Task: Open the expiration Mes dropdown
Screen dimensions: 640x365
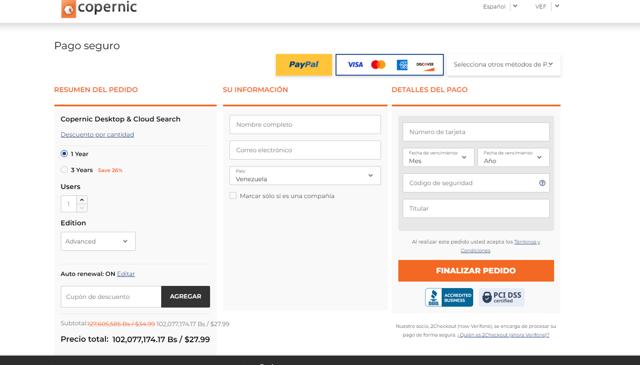Action: coord(438,157)
